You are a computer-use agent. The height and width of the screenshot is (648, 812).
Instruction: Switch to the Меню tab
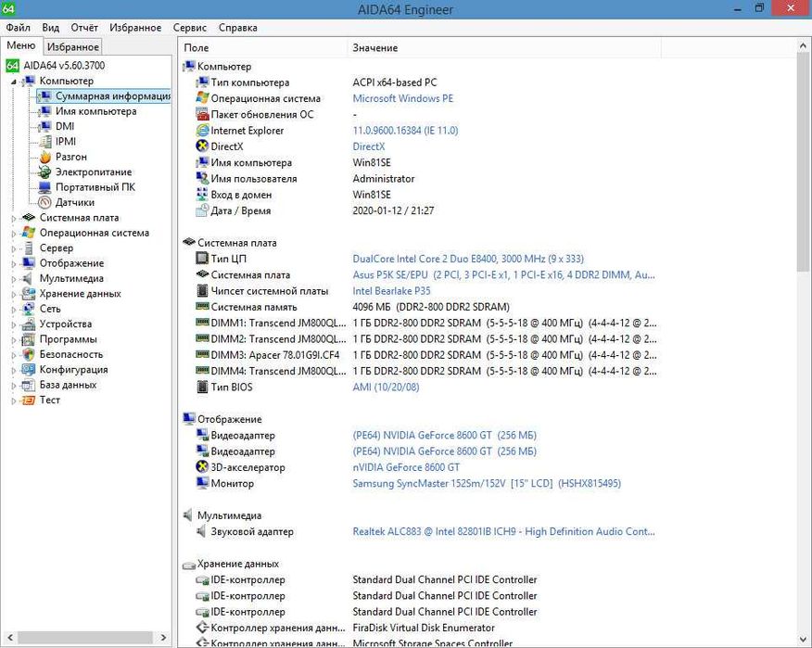pyautogui.click(x=21, y=45)
